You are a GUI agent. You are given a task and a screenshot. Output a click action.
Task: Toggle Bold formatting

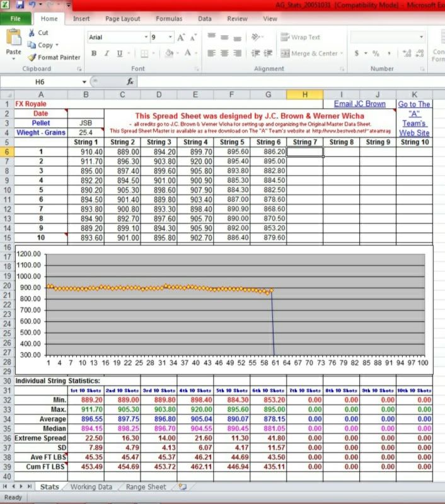(93, 54)
